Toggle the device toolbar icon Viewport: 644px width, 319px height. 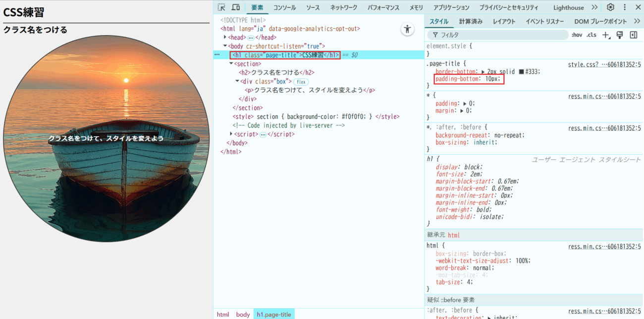click(236, 7)
